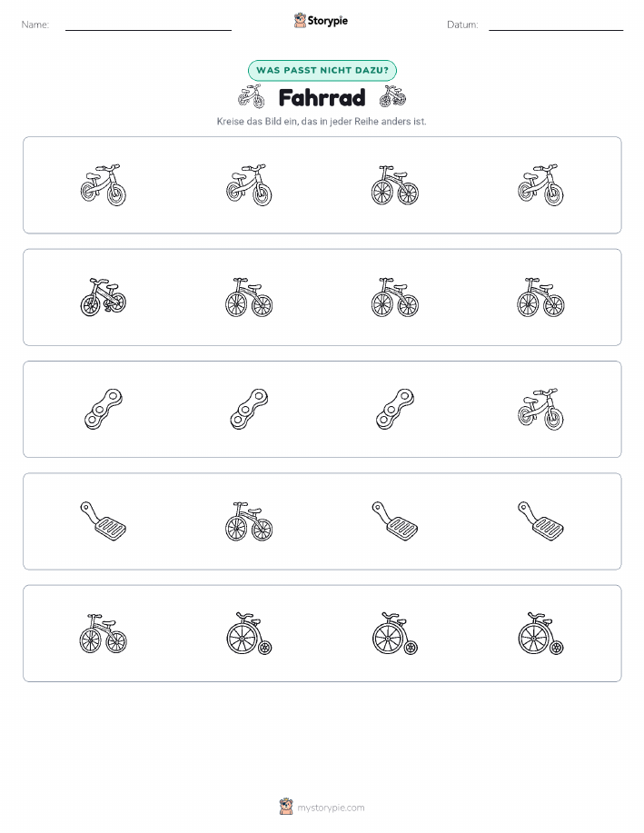Click the 'Was passt nicht dazu?' badge
Screen dimensions: 644x833
(322, 70)
